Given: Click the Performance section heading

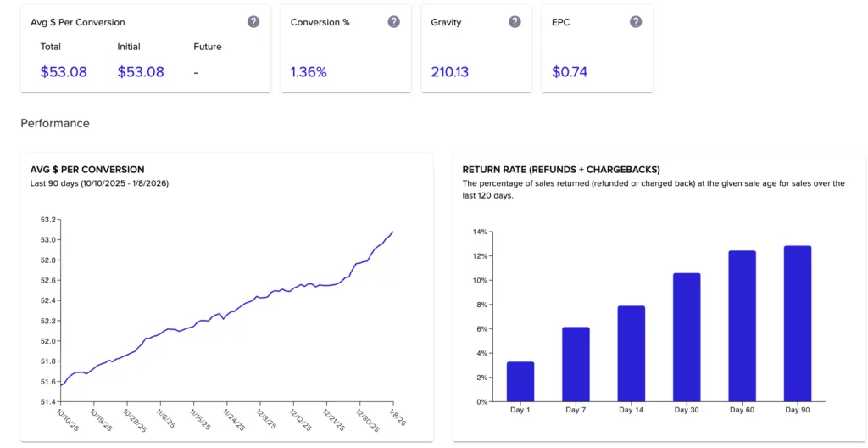Looking at the screenshot, I should (55, 123).
